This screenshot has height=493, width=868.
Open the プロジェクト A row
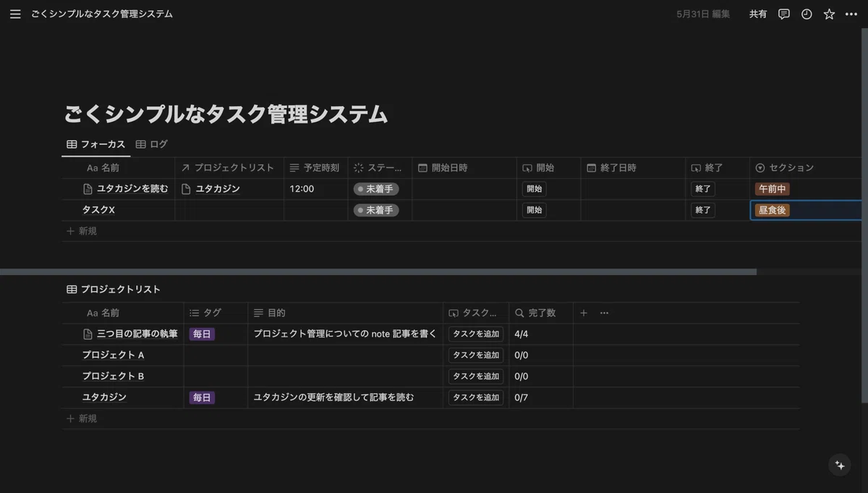114,355
